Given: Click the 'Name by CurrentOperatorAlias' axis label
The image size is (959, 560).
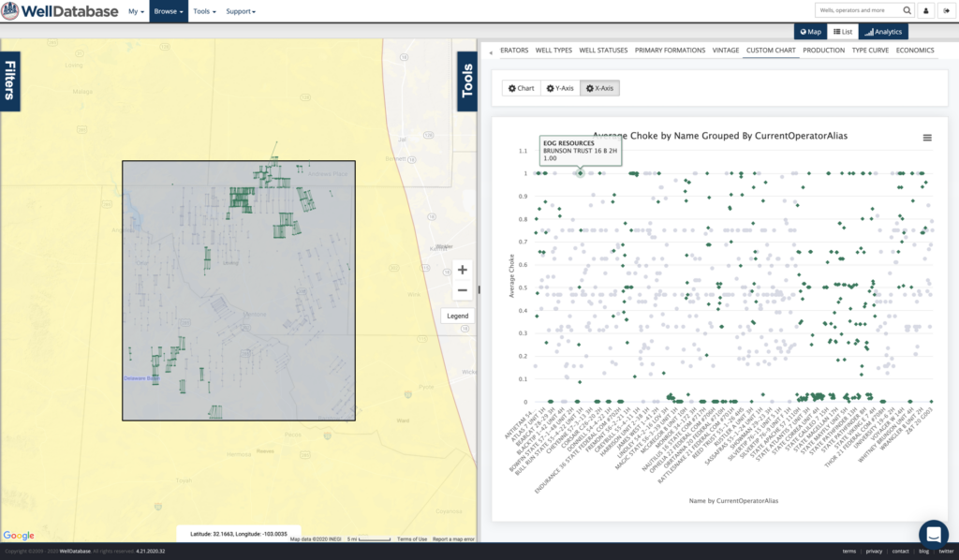Looking at the screenshot, I should point(733,501).
